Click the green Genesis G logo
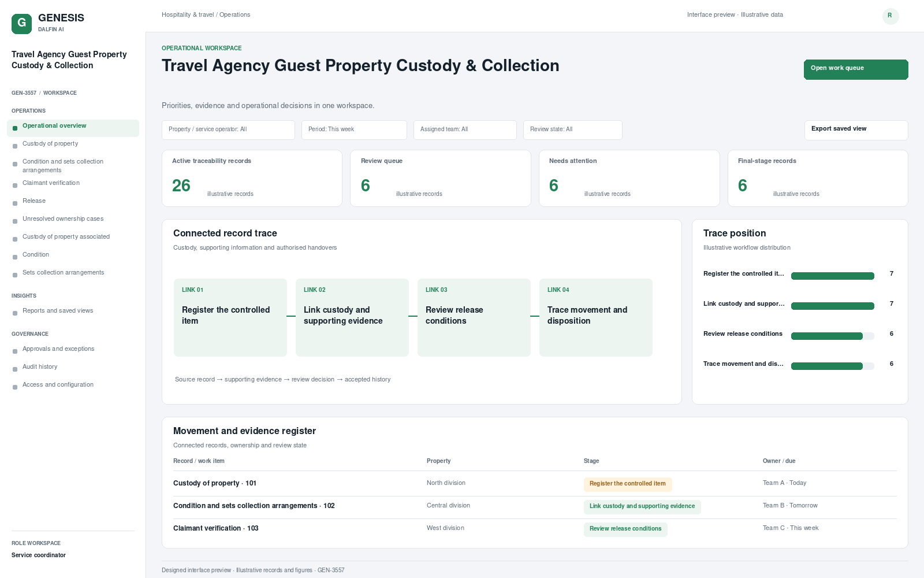Image resolution: width=924 pixels, height=578 pixels. click(x=21, y=24)
